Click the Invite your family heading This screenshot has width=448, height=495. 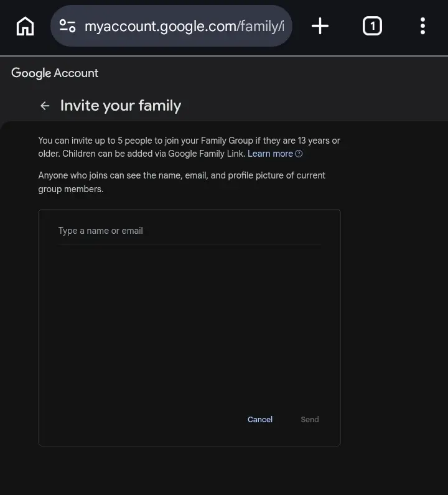[121, 106]
